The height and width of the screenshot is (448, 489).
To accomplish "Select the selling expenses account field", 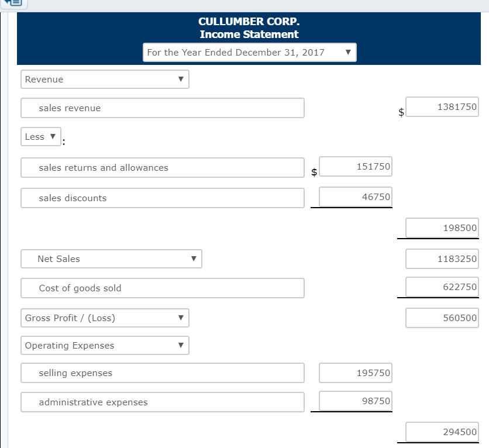I will coord(163,373).
